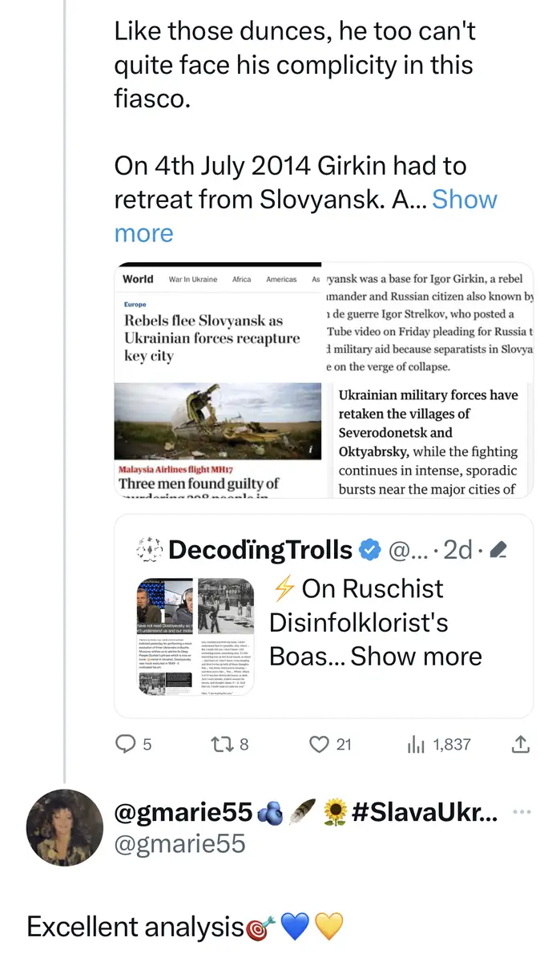Click the reply comment icon
The width and height of the screenshot is (560, 962).
(x=126, y=744)
